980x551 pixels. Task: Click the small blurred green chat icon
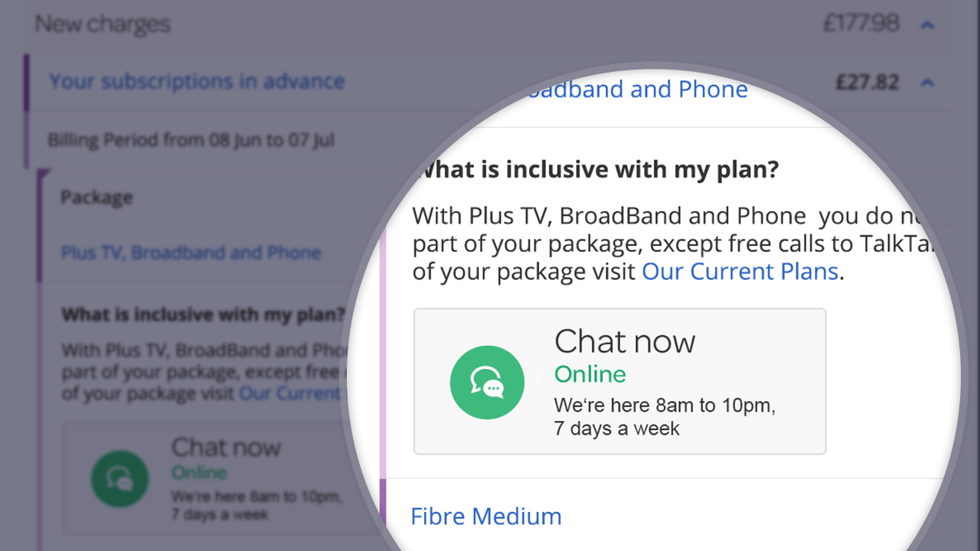pos(119,479)
